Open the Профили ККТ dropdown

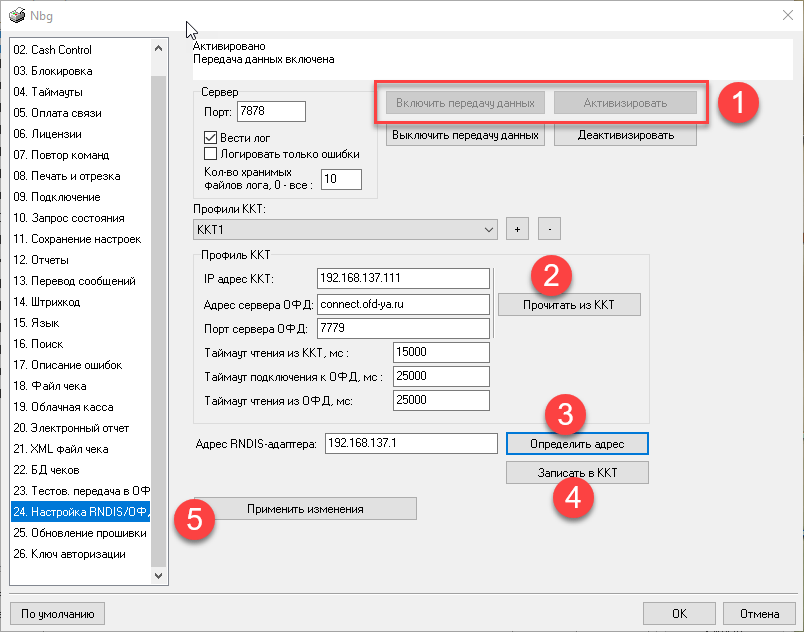tap(488, 230)
